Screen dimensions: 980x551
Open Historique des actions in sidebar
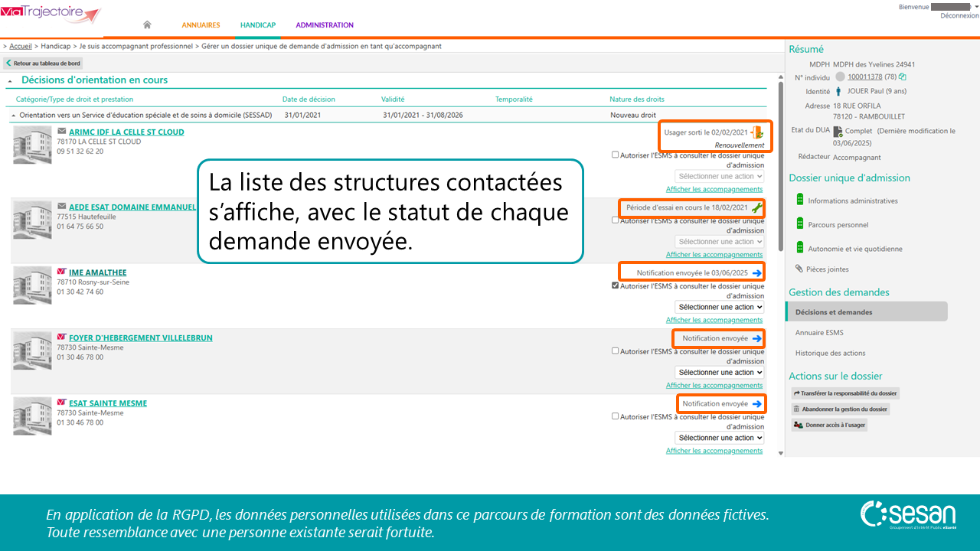(x=831, y=353)
